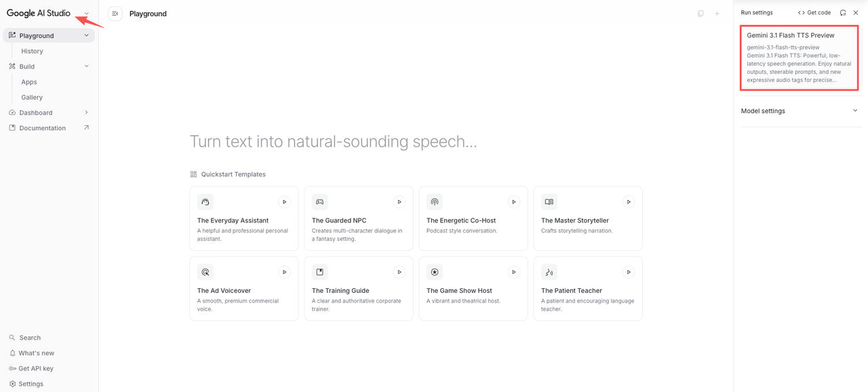The image size is (868, 392).
Task: Click the copy prompt icon in header
Action: point(701,14)
